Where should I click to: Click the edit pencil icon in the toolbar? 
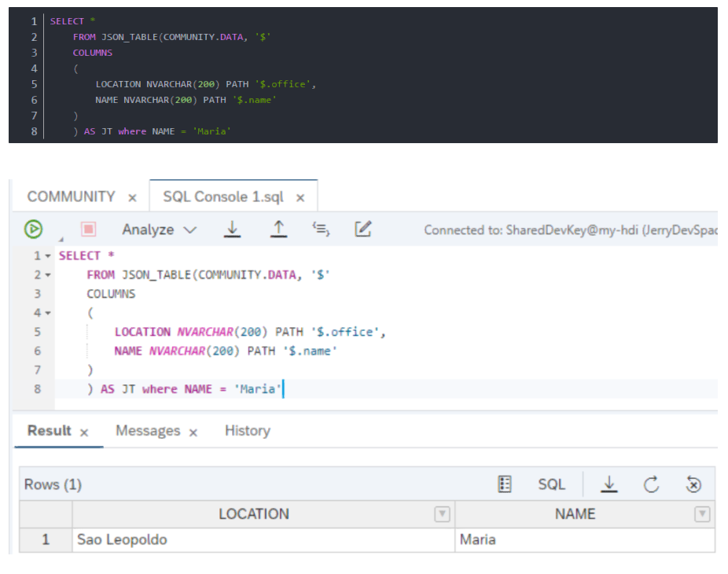click(363, 229)
